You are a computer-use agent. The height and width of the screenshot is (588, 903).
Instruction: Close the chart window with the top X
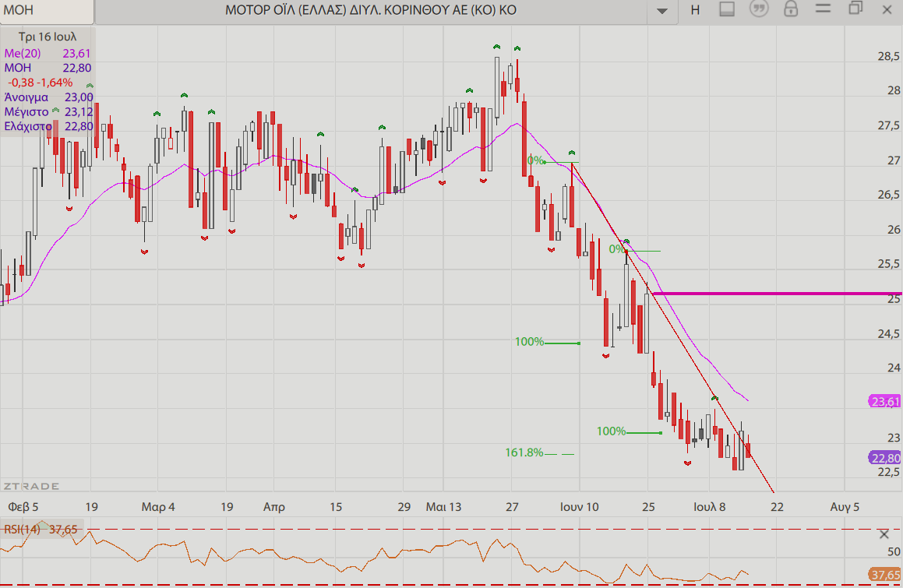click(x=887, y=9)
